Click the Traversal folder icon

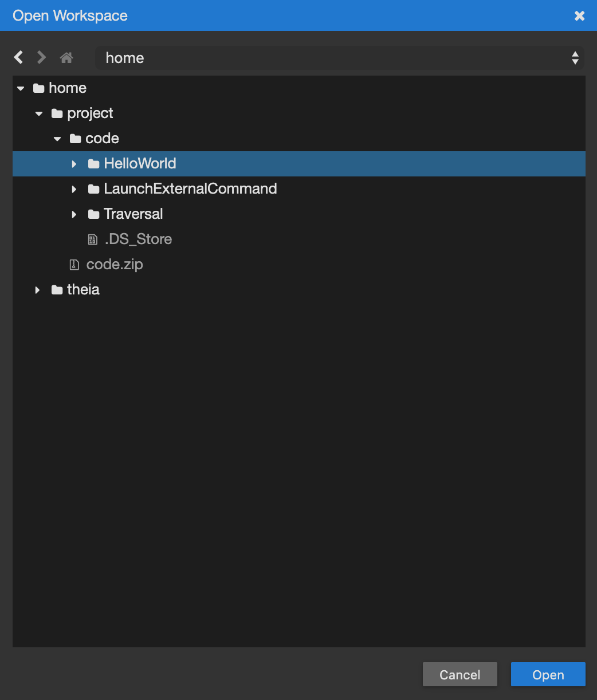94,214
